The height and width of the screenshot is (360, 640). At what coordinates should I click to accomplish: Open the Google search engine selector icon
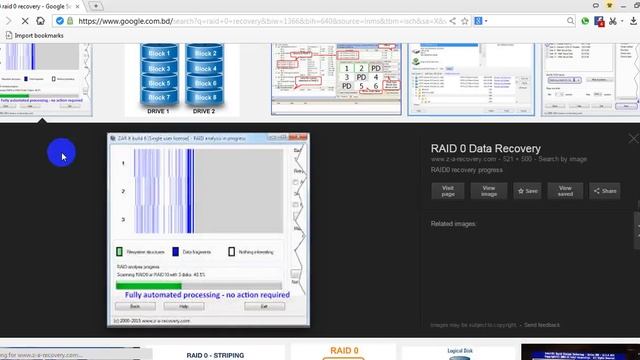tap(478, 21)
